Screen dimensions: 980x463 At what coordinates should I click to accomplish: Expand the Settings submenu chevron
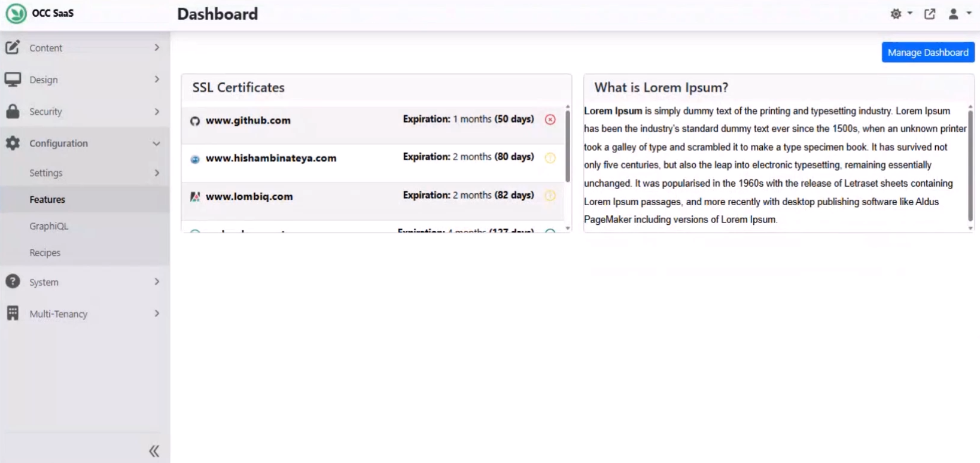pyautogui.click(x=157, y=173)
